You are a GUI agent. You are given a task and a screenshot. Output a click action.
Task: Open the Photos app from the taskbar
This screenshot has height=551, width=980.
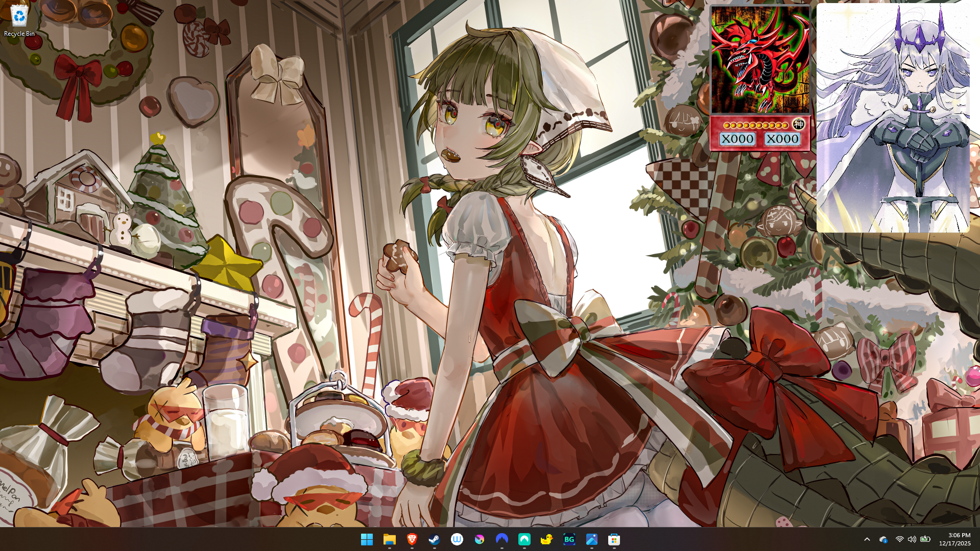pos(592,539)
